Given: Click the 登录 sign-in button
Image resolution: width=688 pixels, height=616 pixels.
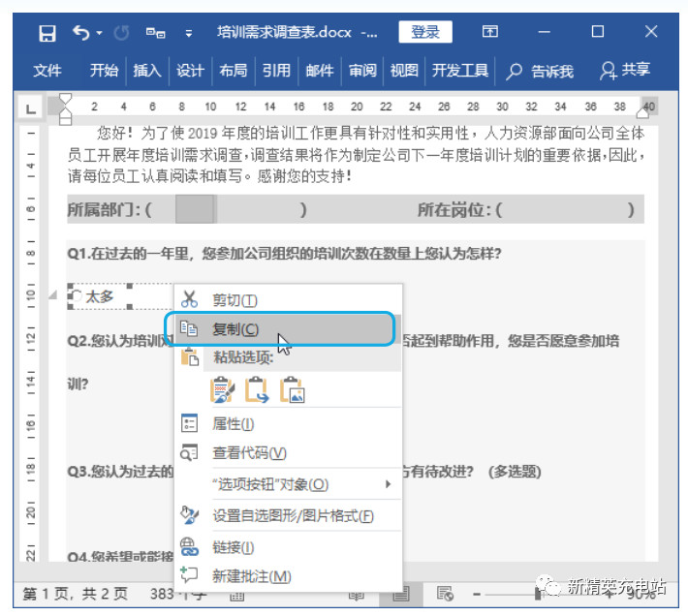Looking at the screenshot, I should point(425,32).
